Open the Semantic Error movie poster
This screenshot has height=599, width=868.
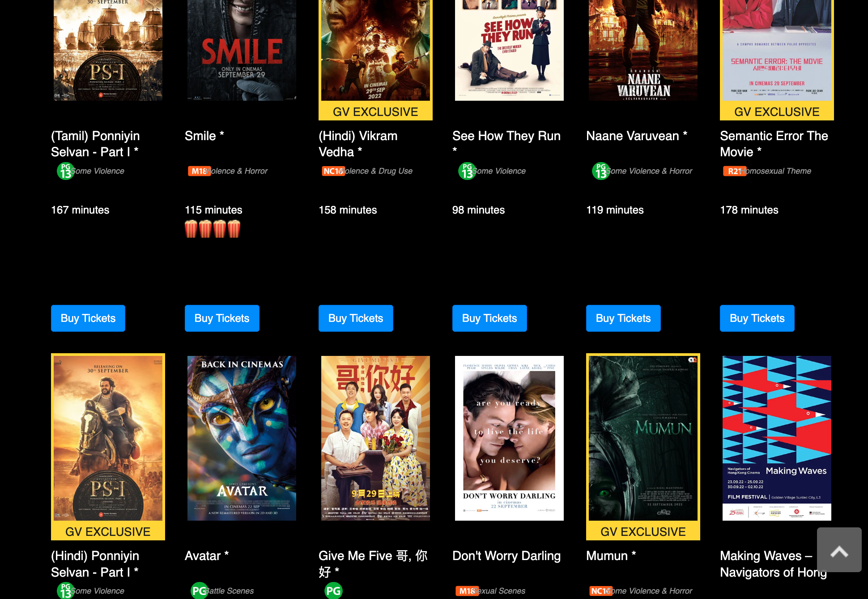pos(777,50)
